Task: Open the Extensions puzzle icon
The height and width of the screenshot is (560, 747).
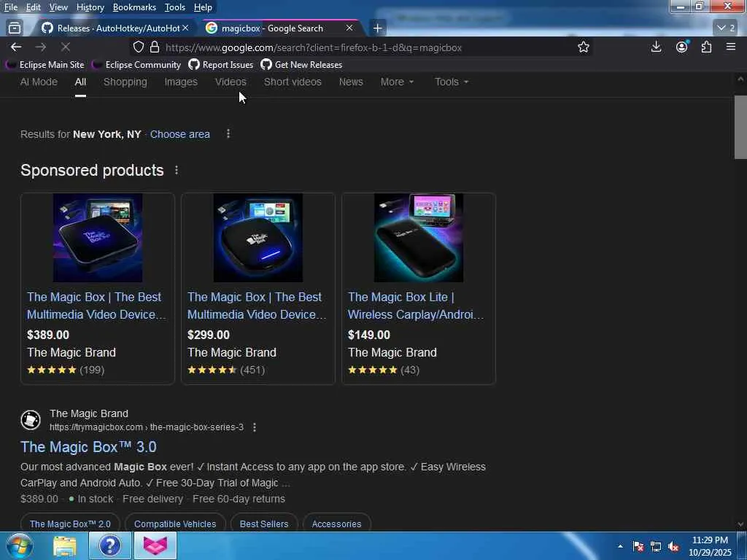Action: point(706,47)
